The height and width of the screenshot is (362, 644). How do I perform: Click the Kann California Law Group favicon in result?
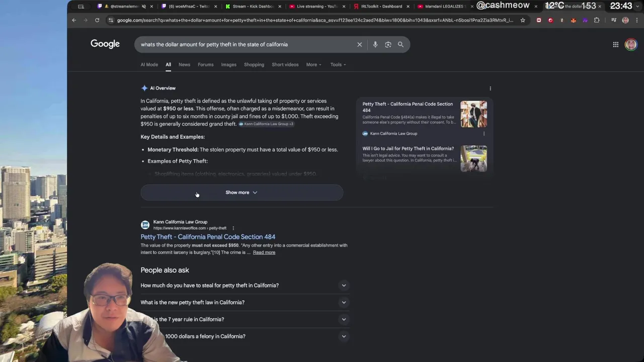[145, 225]
